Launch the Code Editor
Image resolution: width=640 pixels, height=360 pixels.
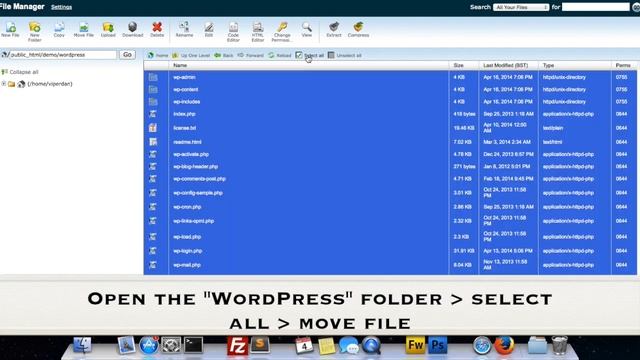(233, 31)
